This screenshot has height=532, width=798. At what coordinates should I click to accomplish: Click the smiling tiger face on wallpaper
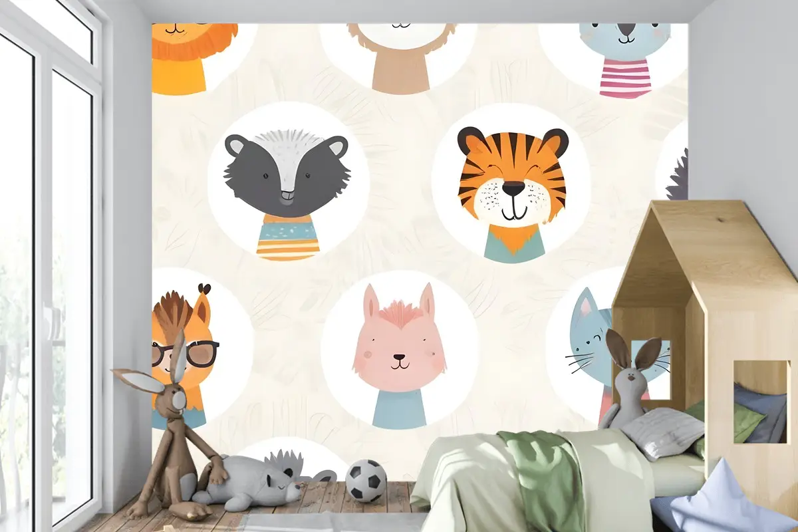(511, 176)
